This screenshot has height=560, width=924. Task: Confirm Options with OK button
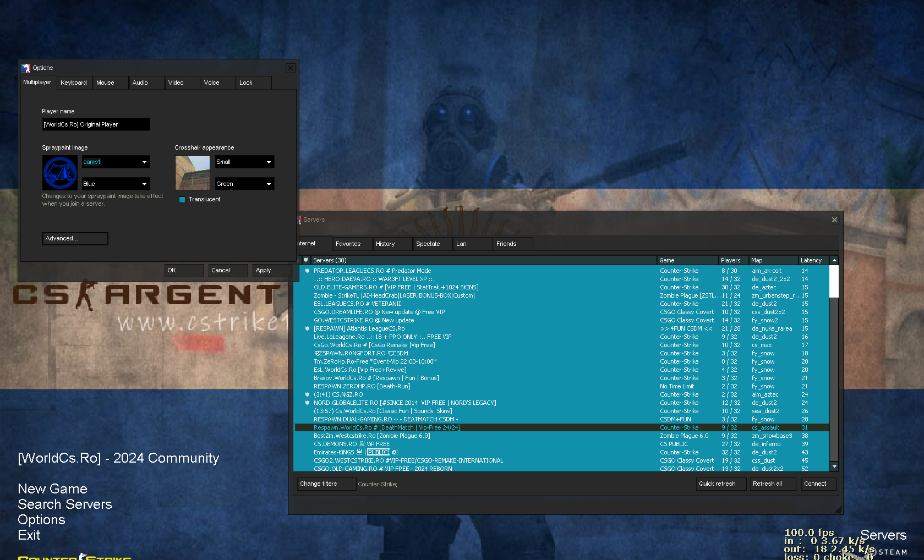point(184,270)
